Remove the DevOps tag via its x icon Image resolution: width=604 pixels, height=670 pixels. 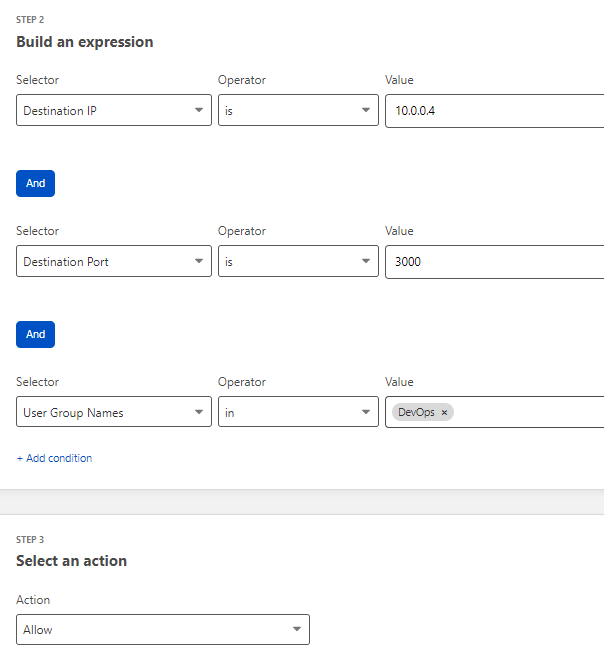pos(444,413)
